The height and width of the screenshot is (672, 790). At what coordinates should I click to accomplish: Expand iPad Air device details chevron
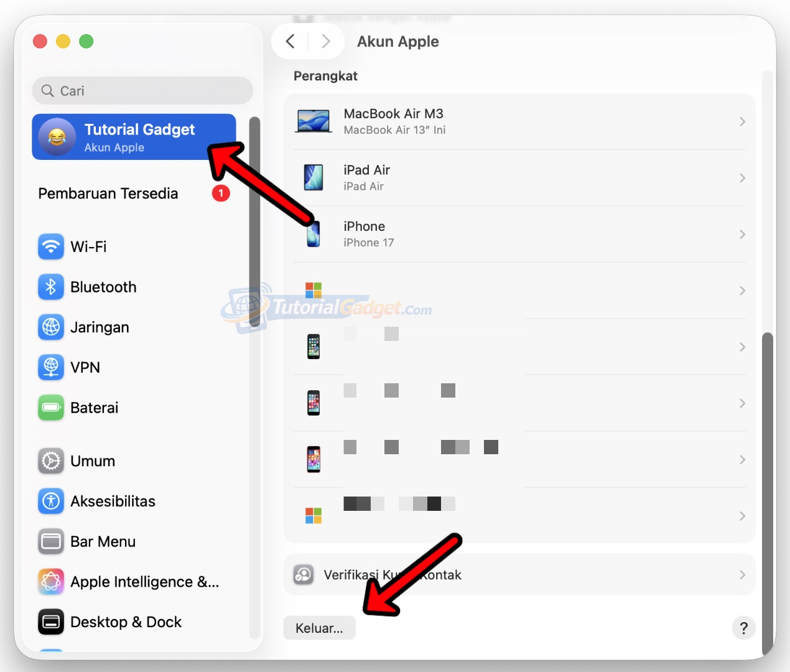point(741,179)
